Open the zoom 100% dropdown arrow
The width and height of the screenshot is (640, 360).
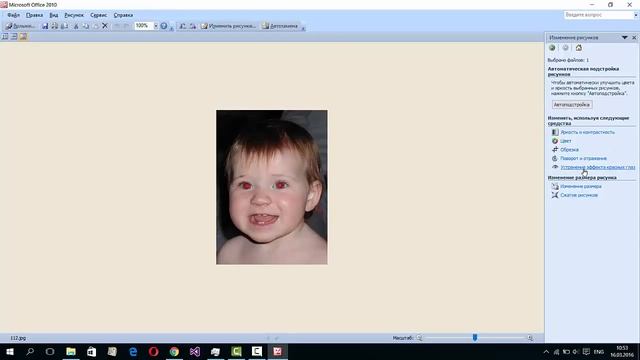(x=156, y=26)
